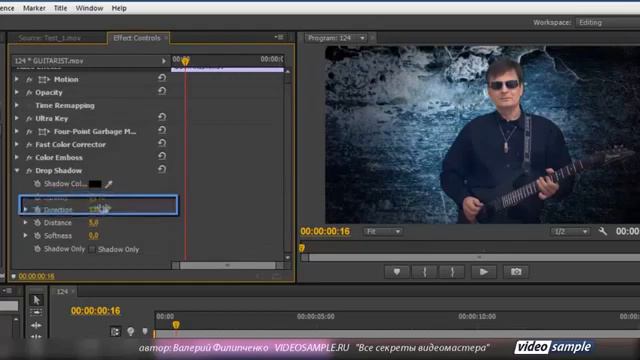Open Program monitor wrench settings
Viewport: 640px width, 360px height.
tap(602, 231)
